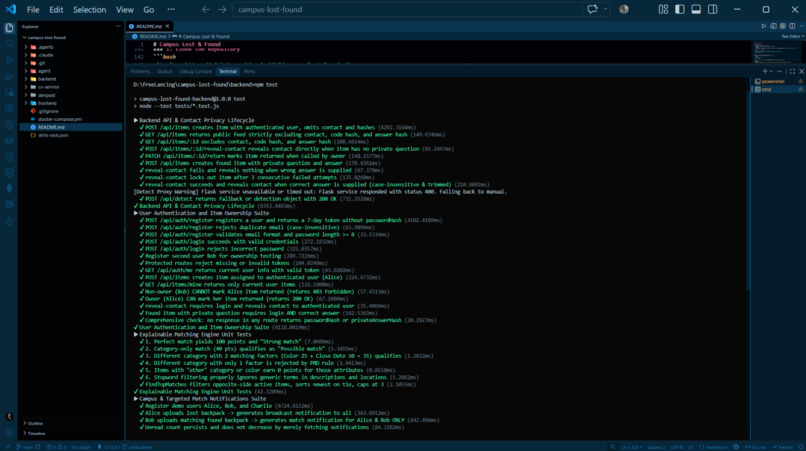Click the profile avatar in title bar
The height and width of the screenshot is (451, 806).
[x=624, y=9]
